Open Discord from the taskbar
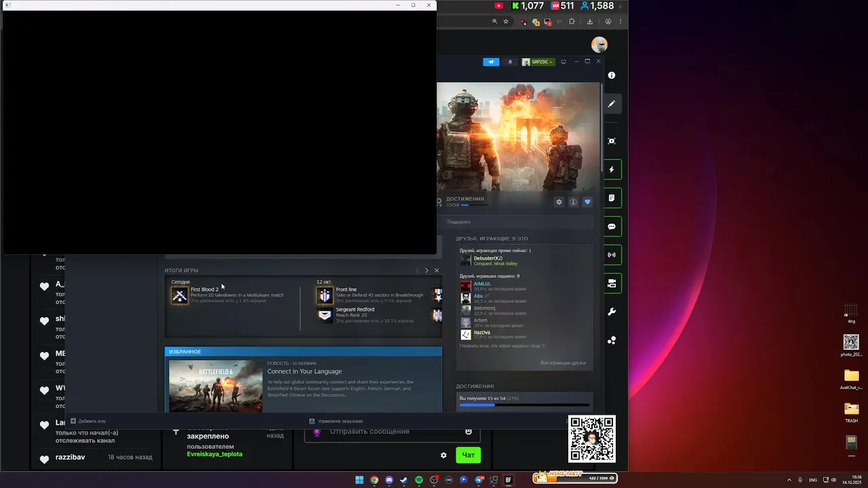Screen dimensions: 868x488 tap(389, 480)
